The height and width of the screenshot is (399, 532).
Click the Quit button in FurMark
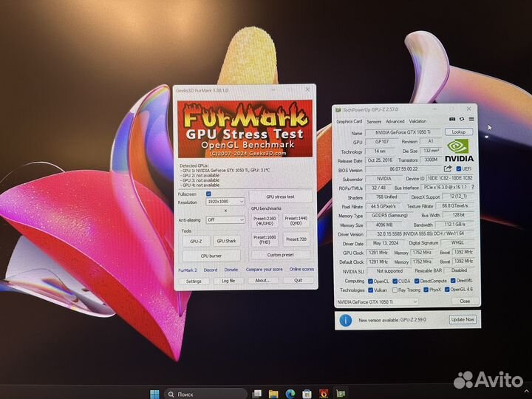click(299, 280)
